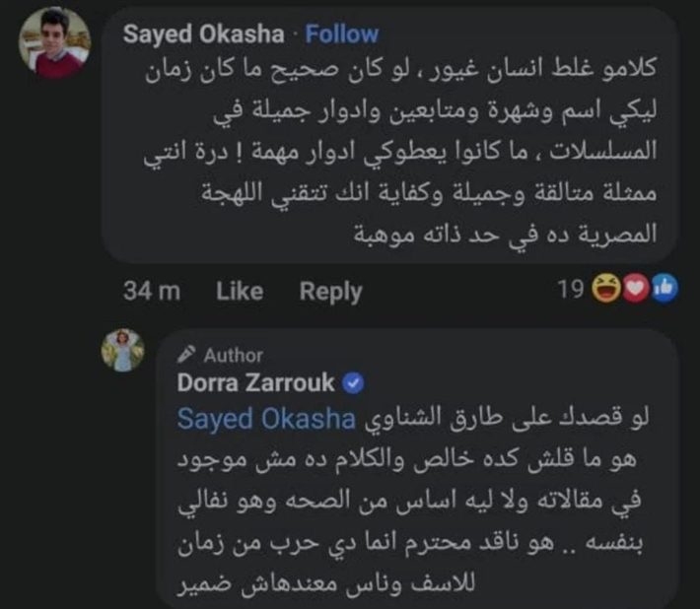
Task: Click the 34 m comment timestamp
Action: click(x=152, y=292)
